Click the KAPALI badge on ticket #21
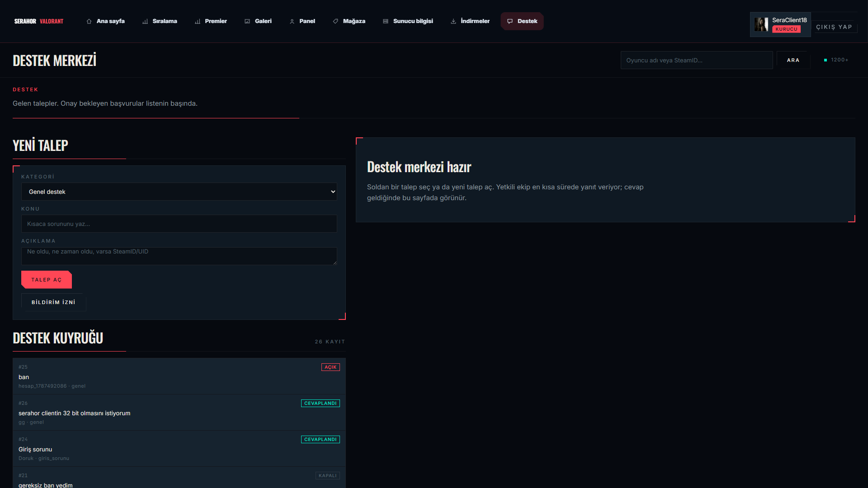 click(x=328, y=475)
